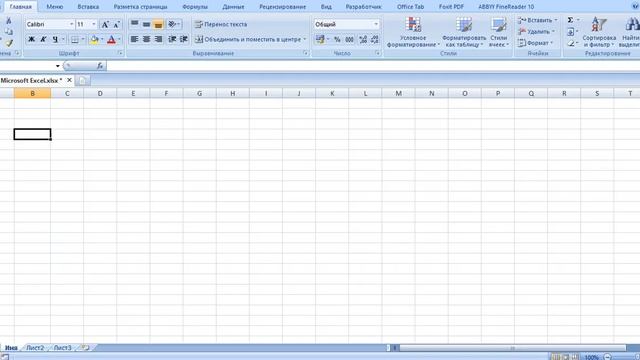The image size is (640, 360).
Task: Increase decimal places icon
Action: (363, 40)
